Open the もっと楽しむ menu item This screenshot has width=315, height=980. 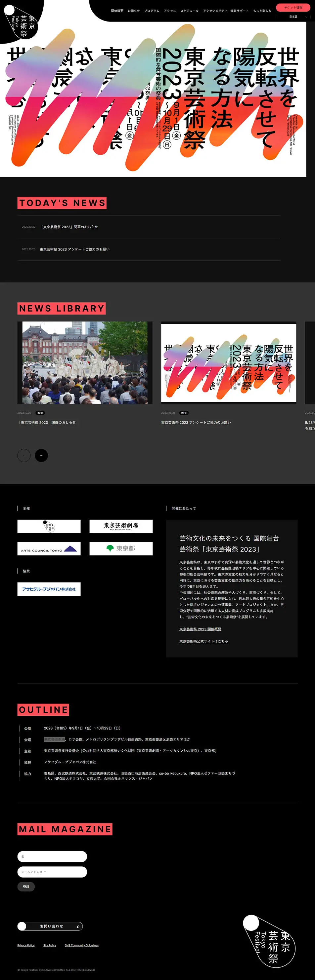click(262, 11)
